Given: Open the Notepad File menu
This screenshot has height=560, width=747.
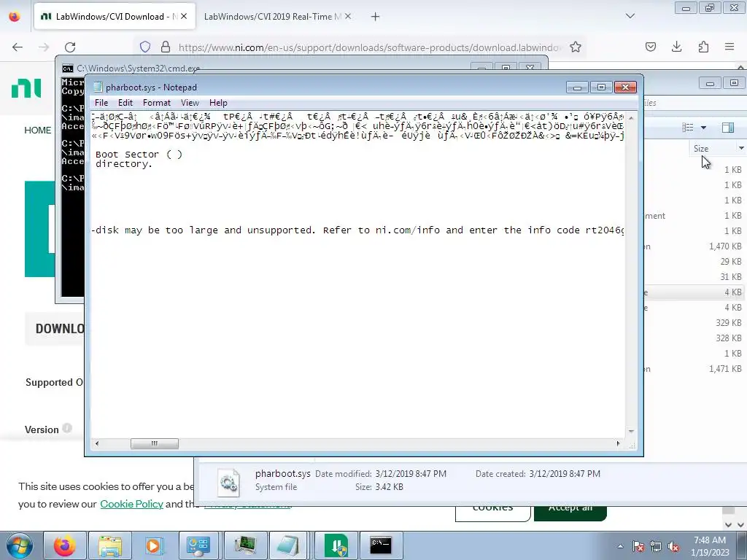Looking at the screenshot, I should [101, 103].
